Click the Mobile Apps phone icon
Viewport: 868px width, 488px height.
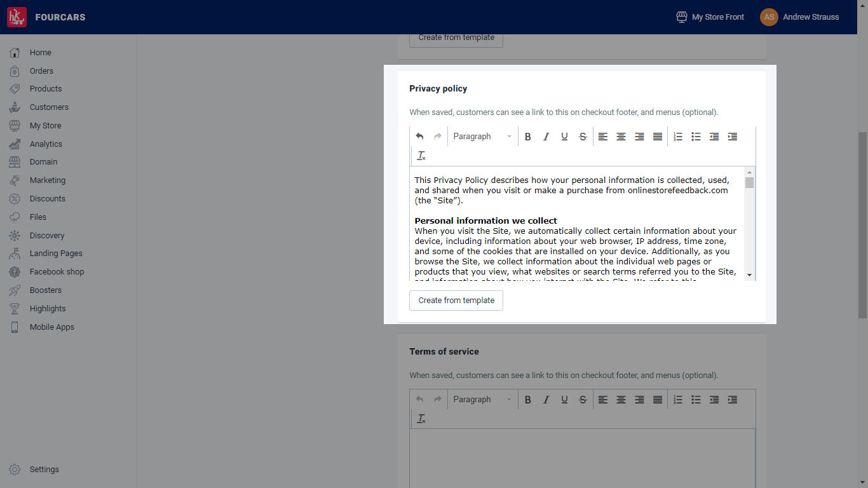[15, 327]
